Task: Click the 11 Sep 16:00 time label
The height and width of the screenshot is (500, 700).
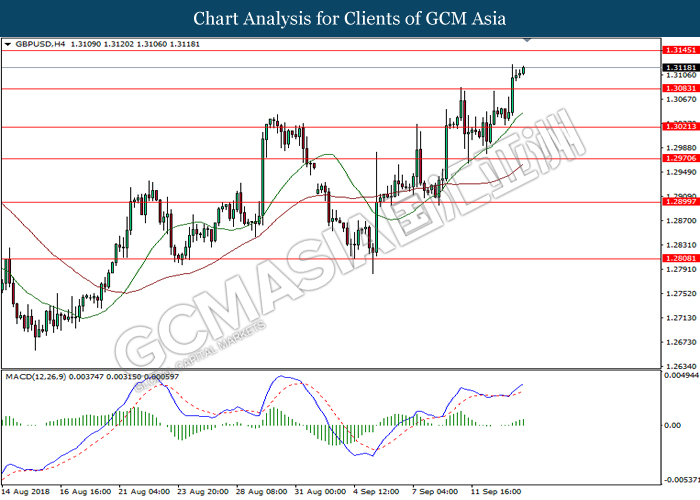Action: [x=496, y=492]
